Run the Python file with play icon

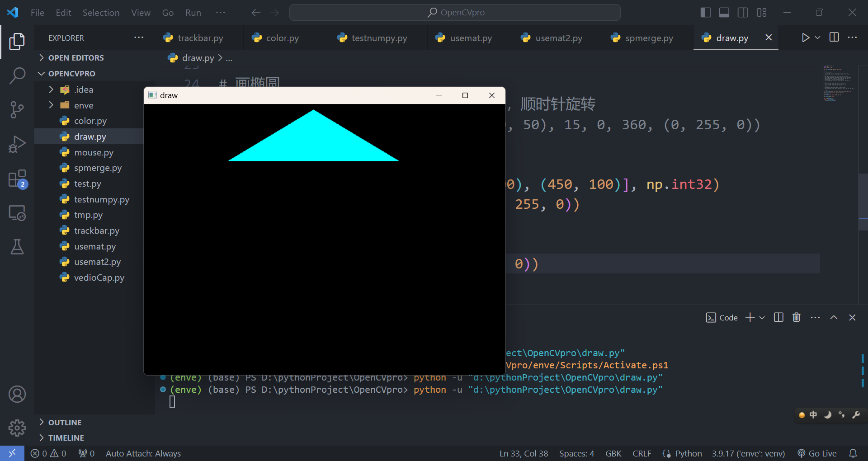click(805, 38)
